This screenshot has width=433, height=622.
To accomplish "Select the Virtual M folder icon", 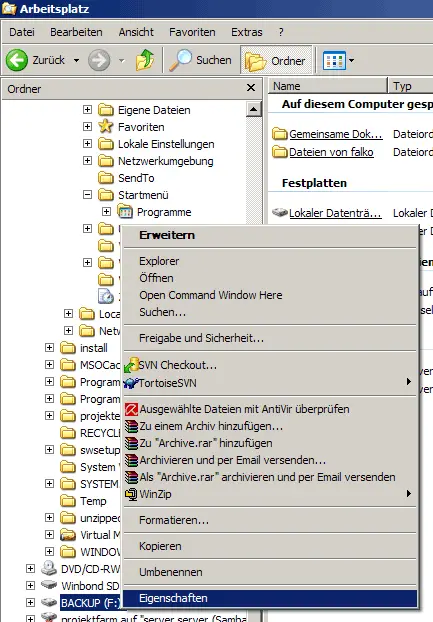I will (68, 535).
